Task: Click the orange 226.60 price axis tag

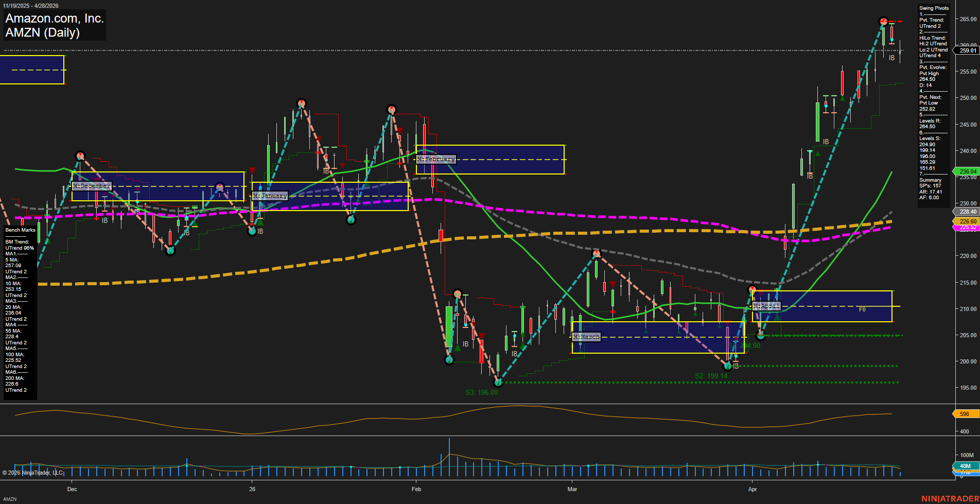Action: pyautogui.click(x=967, y=221)
